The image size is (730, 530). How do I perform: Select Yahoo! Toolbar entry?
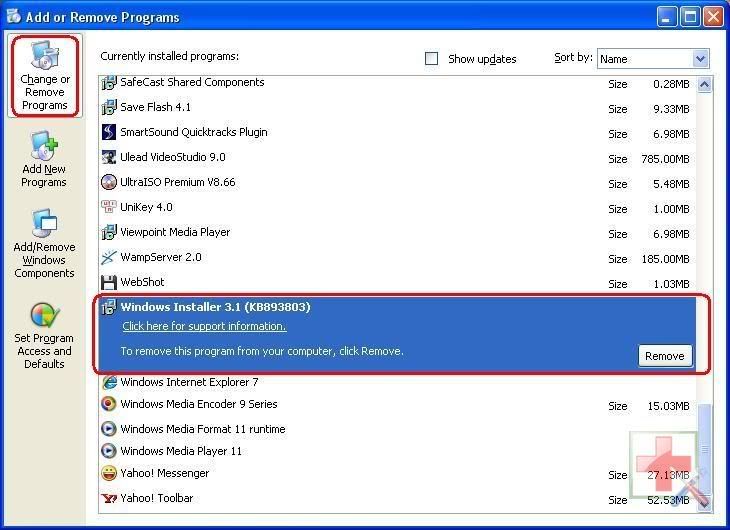[x=398, y=499]
